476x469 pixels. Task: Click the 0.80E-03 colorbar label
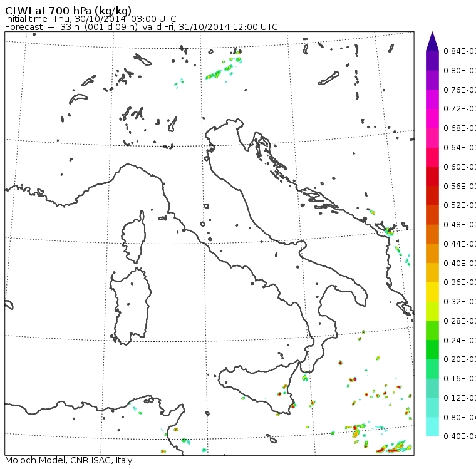460,71
